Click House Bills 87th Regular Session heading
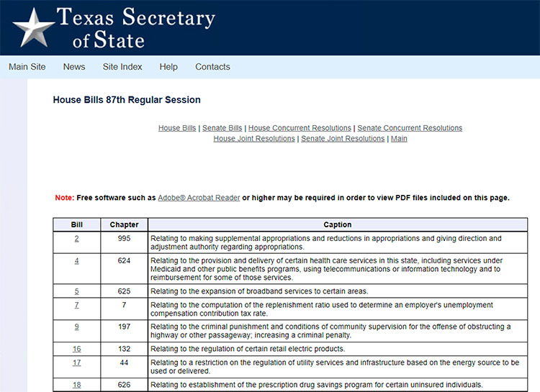The height and width of the screenshot is (392, 540). tap(127, 100)
